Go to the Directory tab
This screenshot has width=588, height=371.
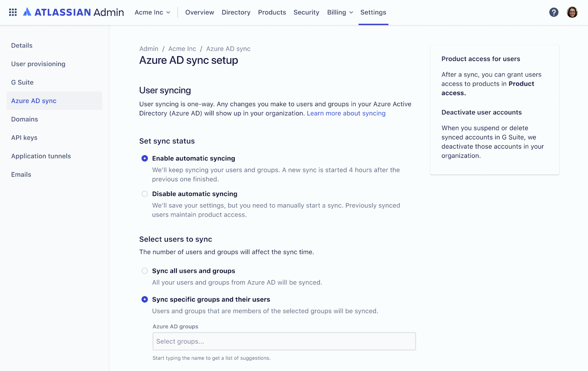pyautogui.click(x=236, y=12)
